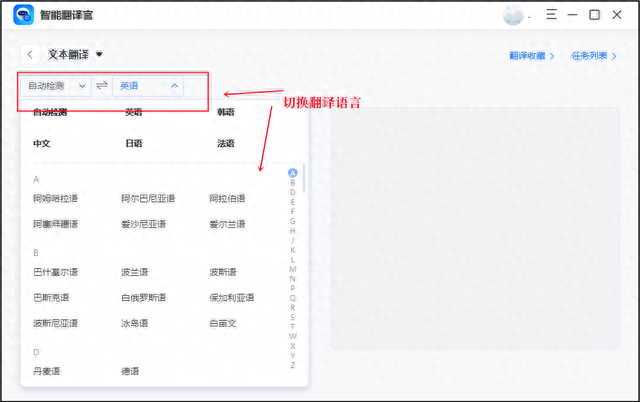
Task: Jump to letter Y in alphabet index
Action: (x=293, y=355)
